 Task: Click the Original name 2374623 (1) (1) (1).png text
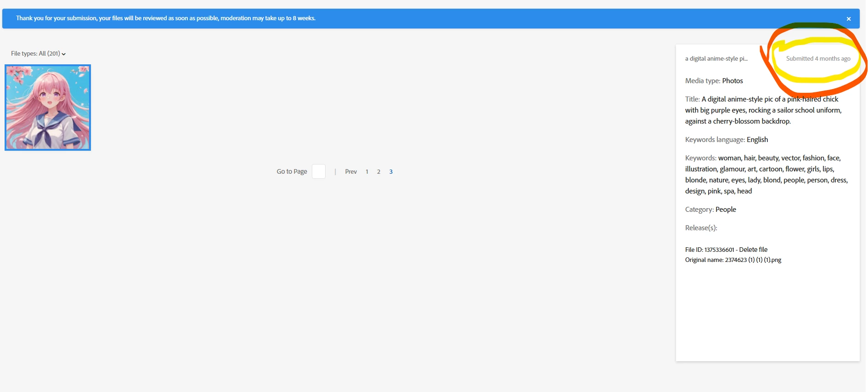coord(733,260)
